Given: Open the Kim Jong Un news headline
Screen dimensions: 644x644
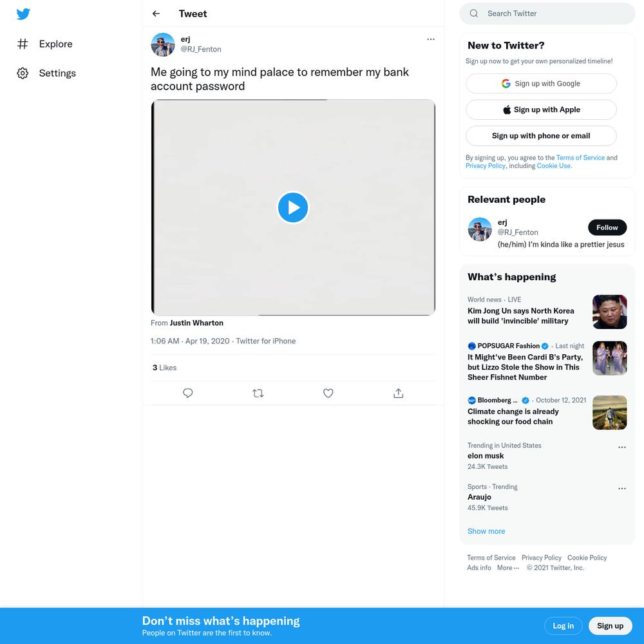Looking at the screenshot, I should (x=520, y=316).
